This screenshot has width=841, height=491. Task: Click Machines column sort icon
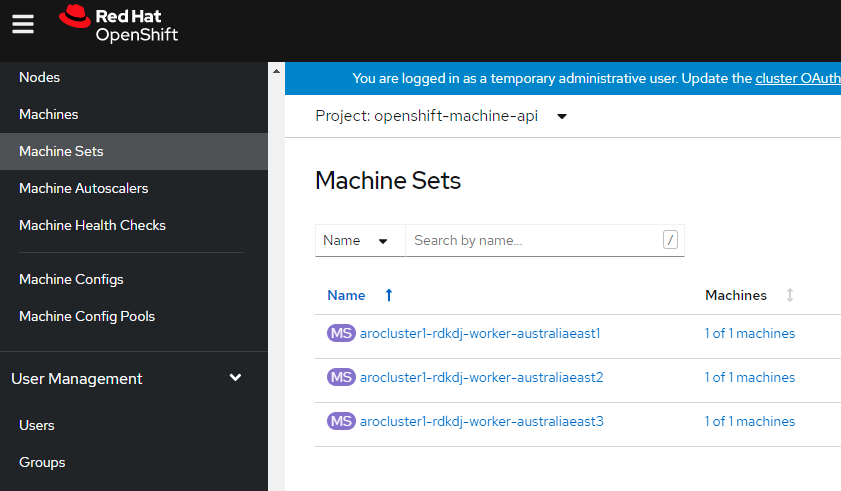(790, 295)
